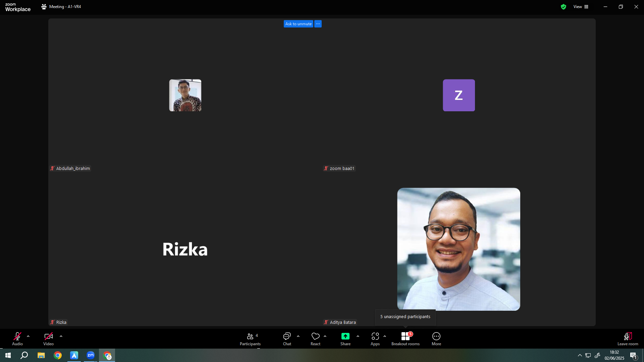This screenshot has height=362, width=644.
Task: Click the 5 unassigned participants tooltip
Action: pyautogui.click(x=405, y=317)
